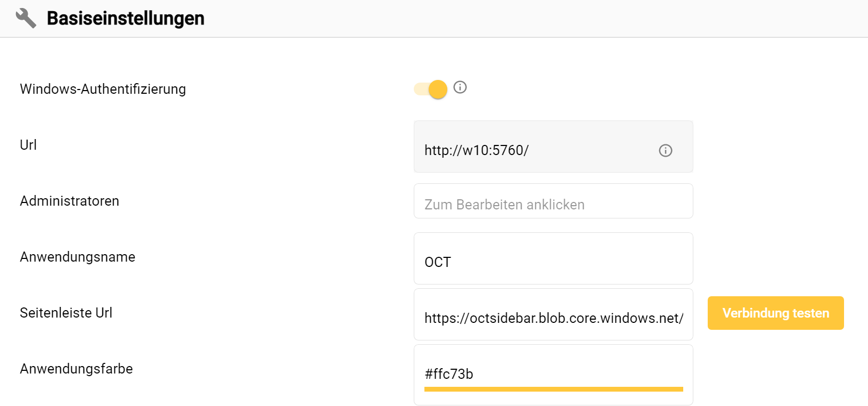The image size is (868, 406).
Task: Click the info icon beside Windows-Authentifizierung toggle
Action: pyautogui.click(x=460, y=87)
